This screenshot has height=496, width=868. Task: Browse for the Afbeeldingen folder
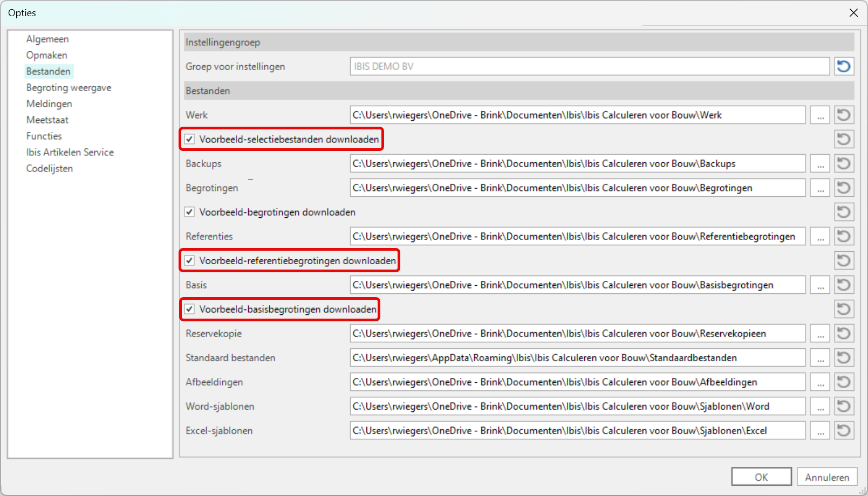click(820, 382)
